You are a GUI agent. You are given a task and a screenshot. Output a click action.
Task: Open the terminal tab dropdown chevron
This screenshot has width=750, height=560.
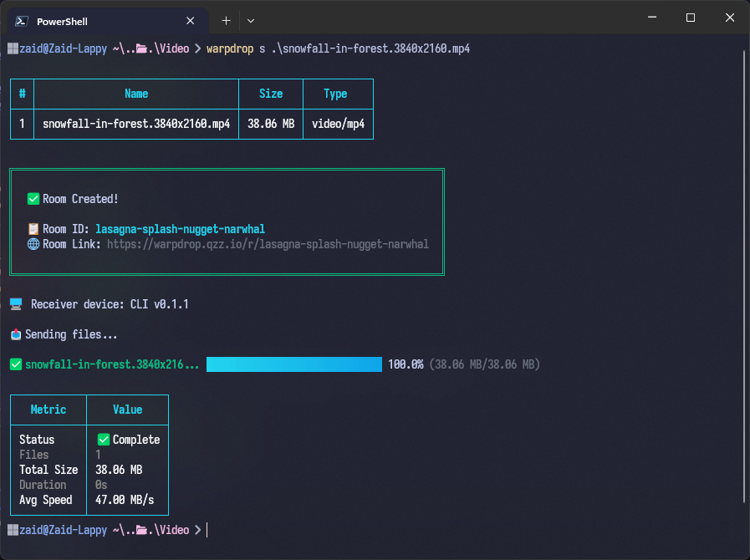pos(252,20)
